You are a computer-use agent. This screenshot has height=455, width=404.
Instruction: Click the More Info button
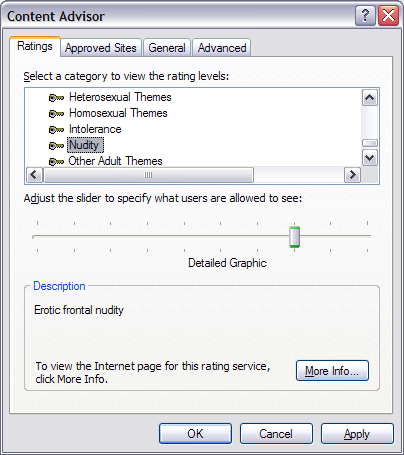(x=332, y=370)
